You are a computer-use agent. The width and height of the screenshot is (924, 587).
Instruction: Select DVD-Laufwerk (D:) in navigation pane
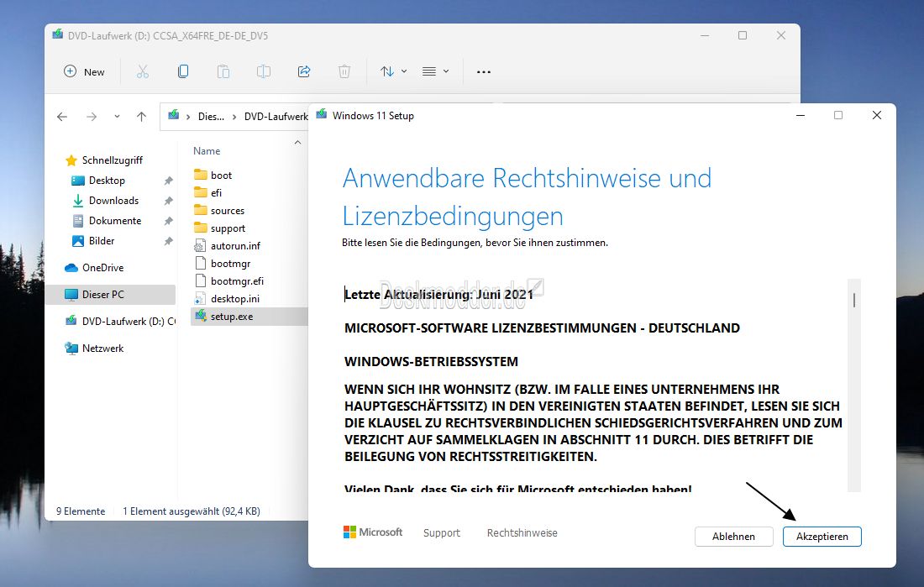121,321
